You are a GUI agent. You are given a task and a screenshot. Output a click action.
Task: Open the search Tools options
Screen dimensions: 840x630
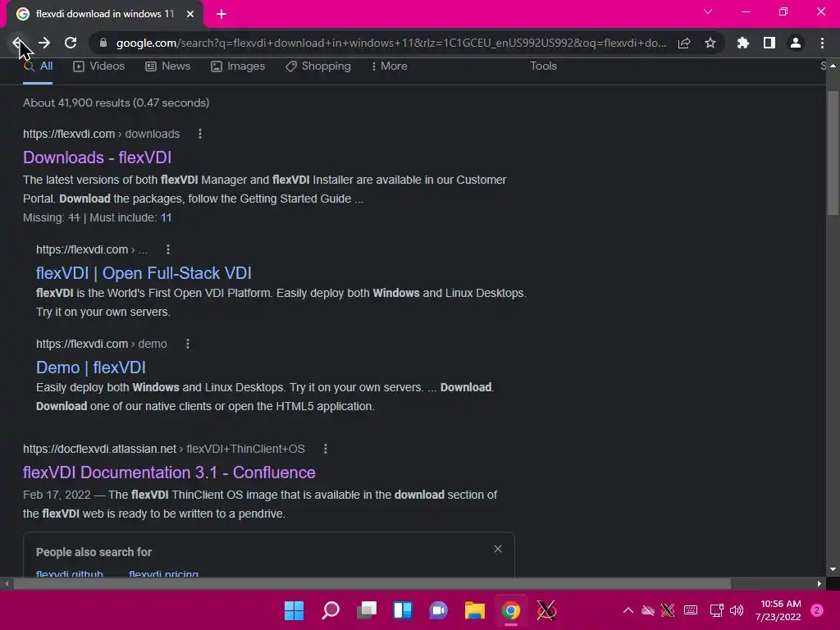coord(543,66)
